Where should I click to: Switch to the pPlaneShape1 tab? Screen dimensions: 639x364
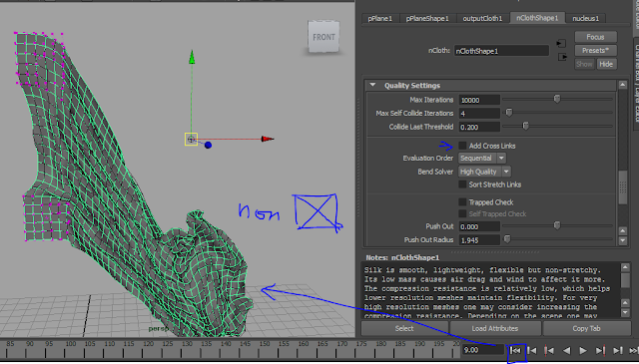427,18
